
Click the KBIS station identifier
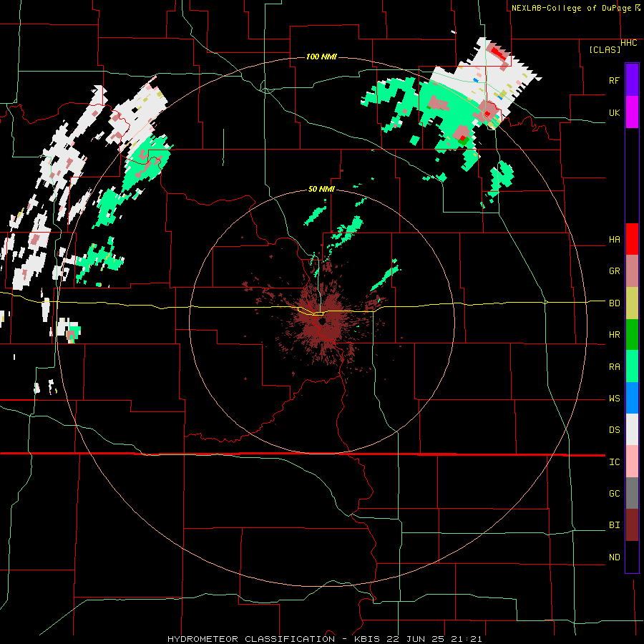367,639
